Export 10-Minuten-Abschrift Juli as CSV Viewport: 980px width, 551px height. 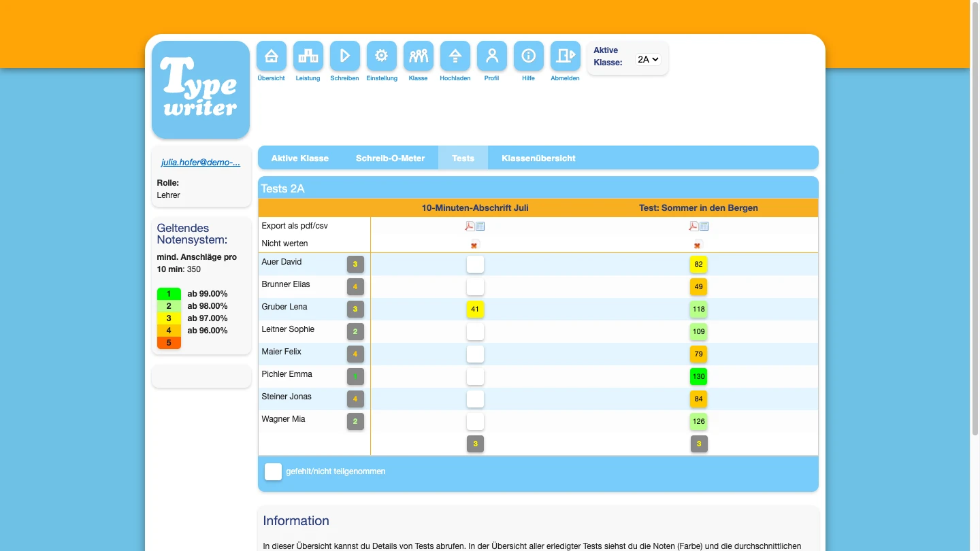point(480,226)
